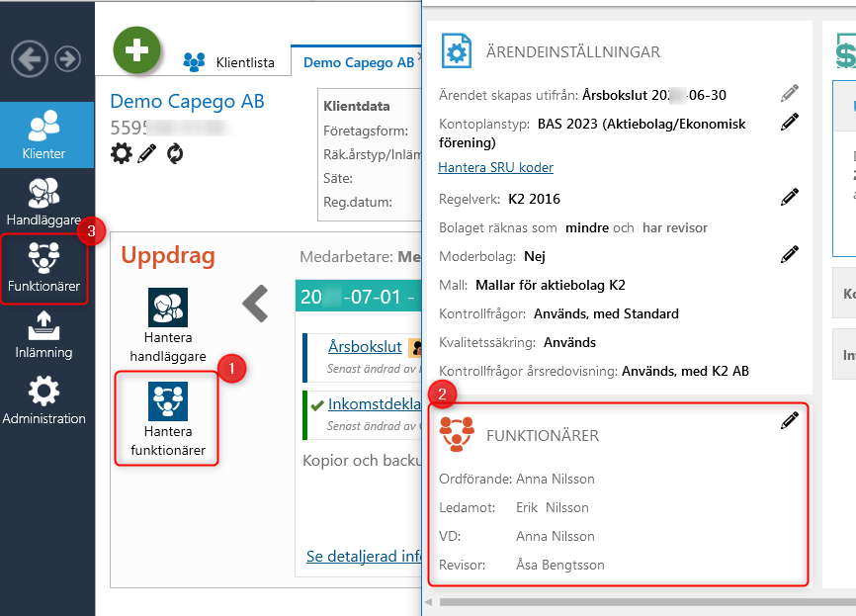Click the horizontal scrollbar at the bottom

pos(647,602)
